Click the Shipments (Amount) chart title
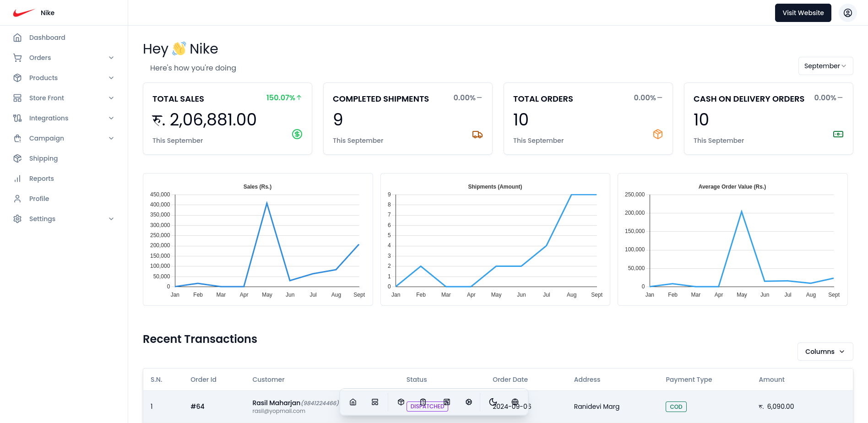The height and width of the screenshot is (423, 868). [x=495, y=187]
